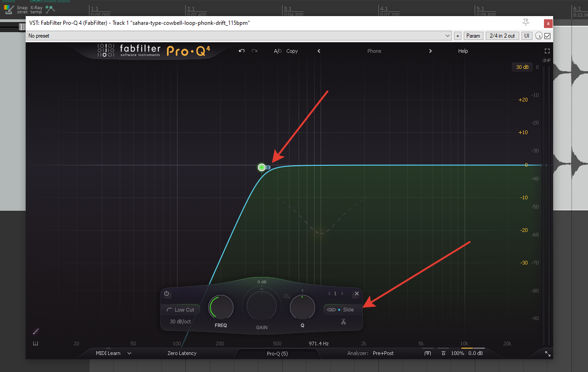The width and height of the screenshot is (588, 372).
Task: Click the plus button beside preset box
Action: (458, 36)
